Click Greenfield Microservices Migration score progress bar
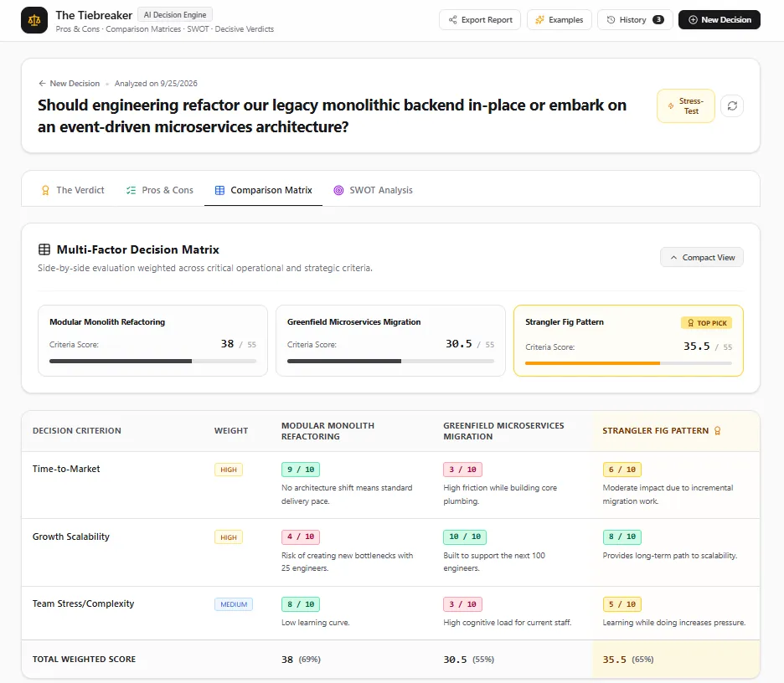This screenshot has height=683, width=784. [x=390, y=362]
